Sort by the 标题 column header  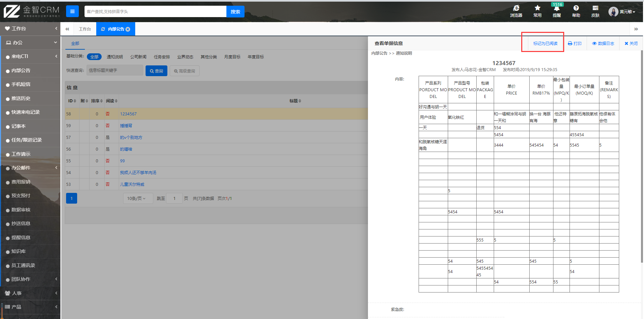[295, 101]
